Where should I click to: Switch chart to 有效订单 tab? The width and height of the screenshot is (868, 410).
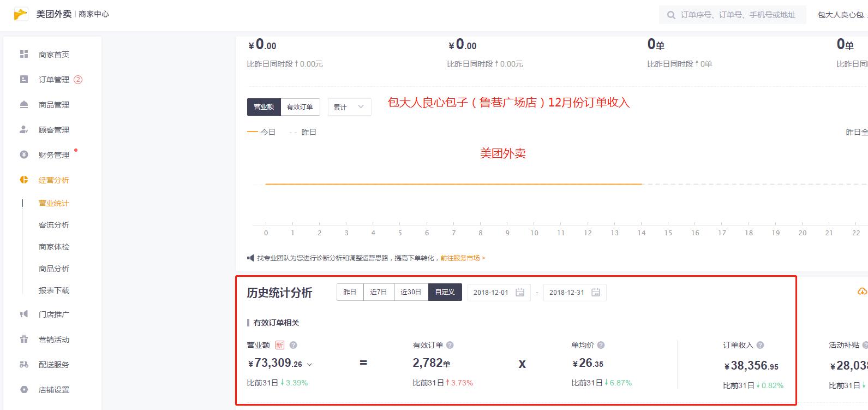[300, 107]
